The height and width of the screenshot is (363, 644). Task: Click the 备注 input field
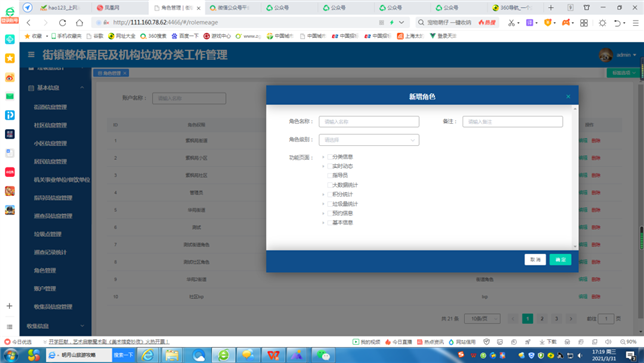point(512,122)
